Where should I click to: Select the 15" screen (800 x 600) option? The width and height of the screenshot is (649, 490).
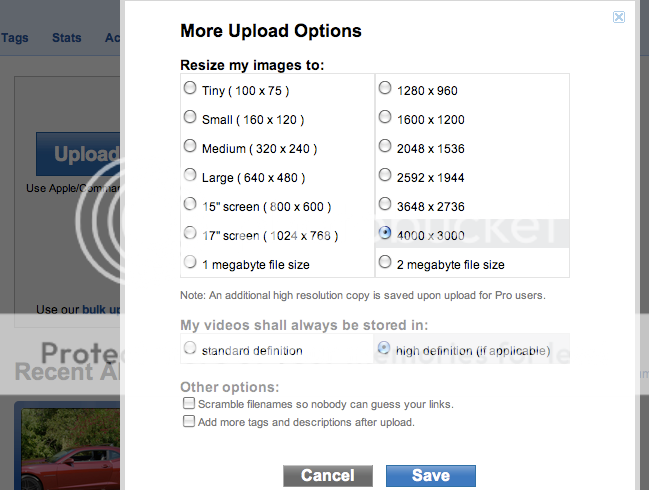click(x=190, y=204)
